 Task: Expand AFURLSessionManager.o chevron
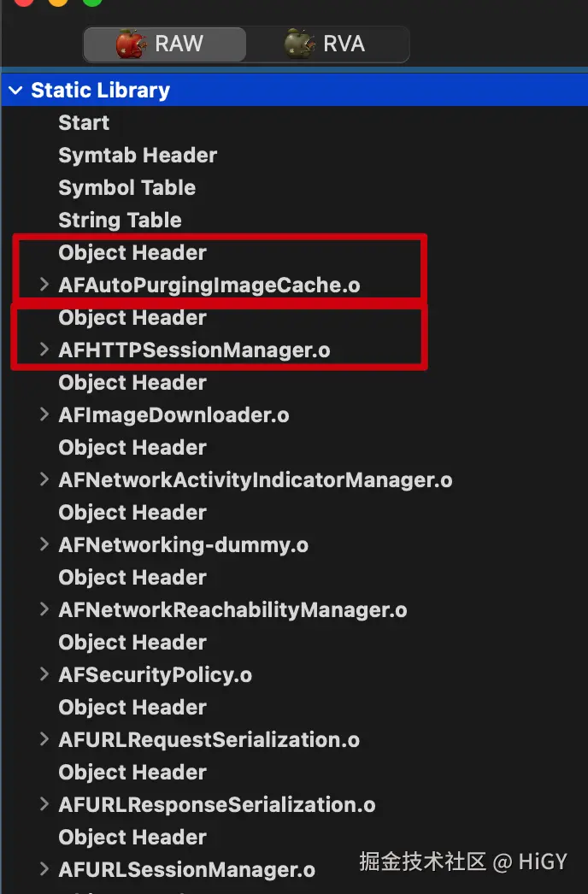[x=44, y=869]
